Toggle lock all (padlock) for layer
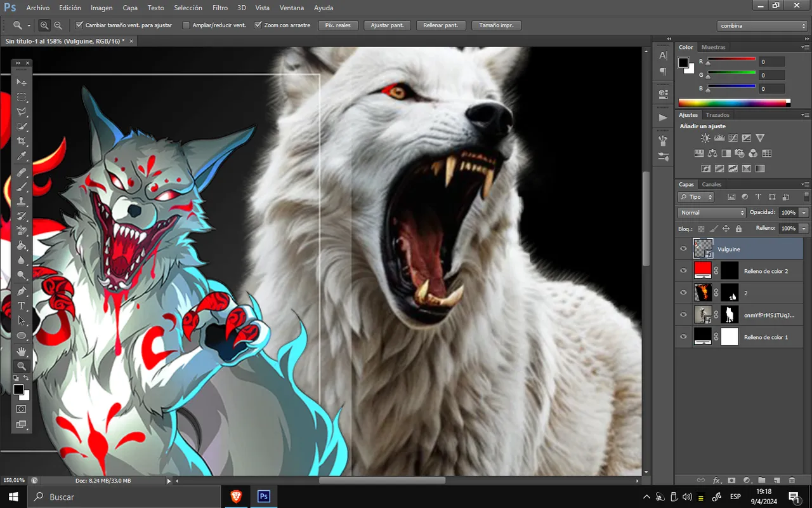The width and height of the screenshot is (812, 508). pyautogui.click(x=738, y=229)
